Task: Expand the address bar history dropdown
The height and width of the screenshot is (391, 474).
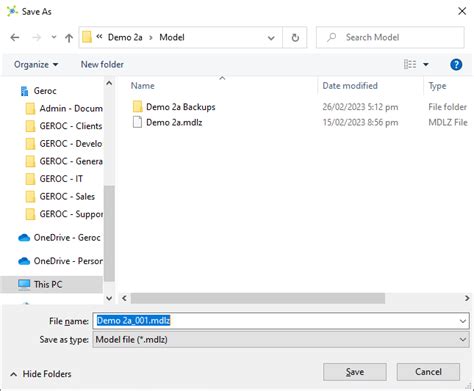Action: (x=271, y=38)
